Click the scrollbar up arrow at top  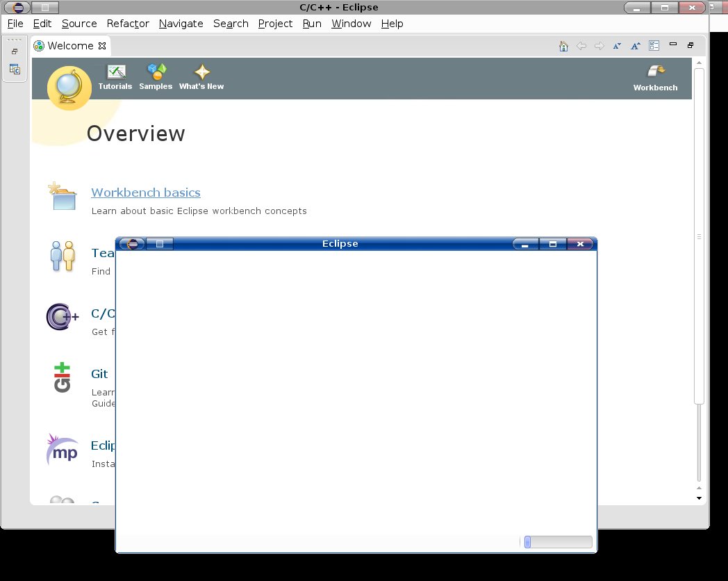700,63
